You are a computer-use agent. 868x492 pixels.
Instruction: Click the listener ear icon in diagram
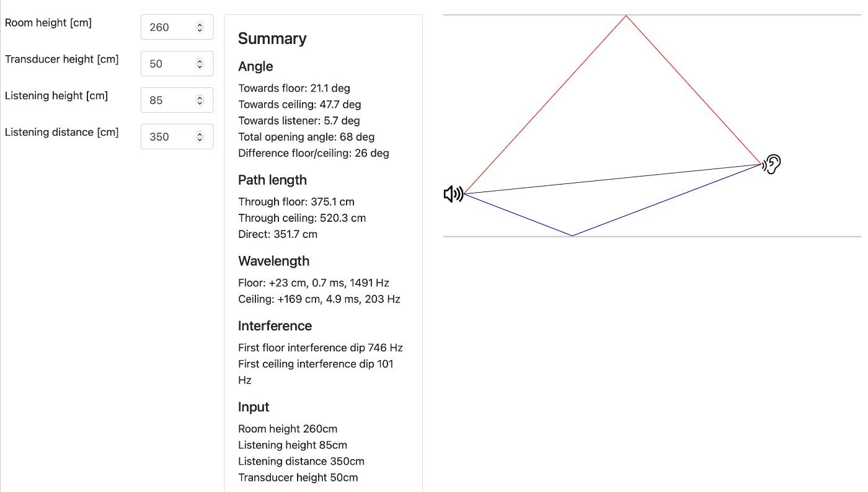771,164
